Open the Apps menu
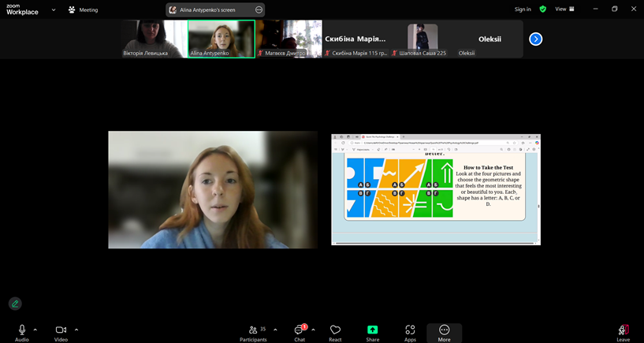The height and width of the screenshot is (343, 644). (x=410, y=333)
